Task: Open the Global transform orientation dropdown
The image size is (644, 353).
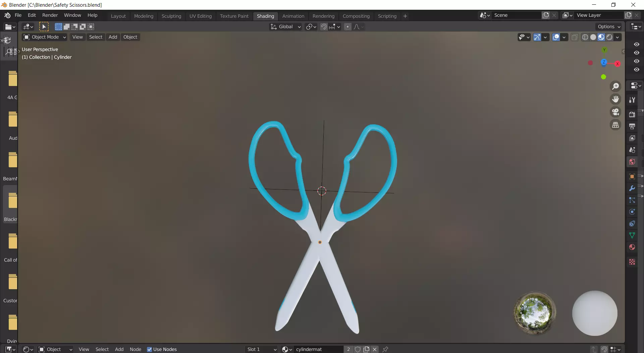Action: 286,27
